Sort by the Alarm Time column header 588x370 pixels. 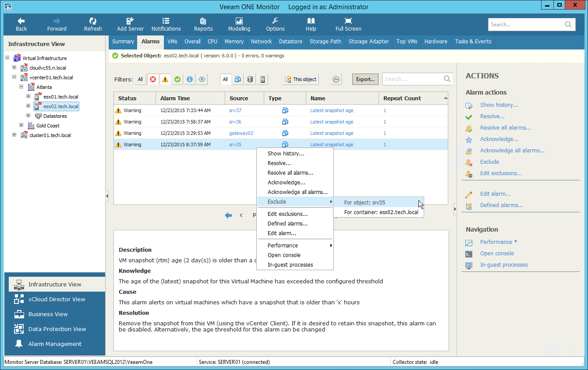point(190,99)
